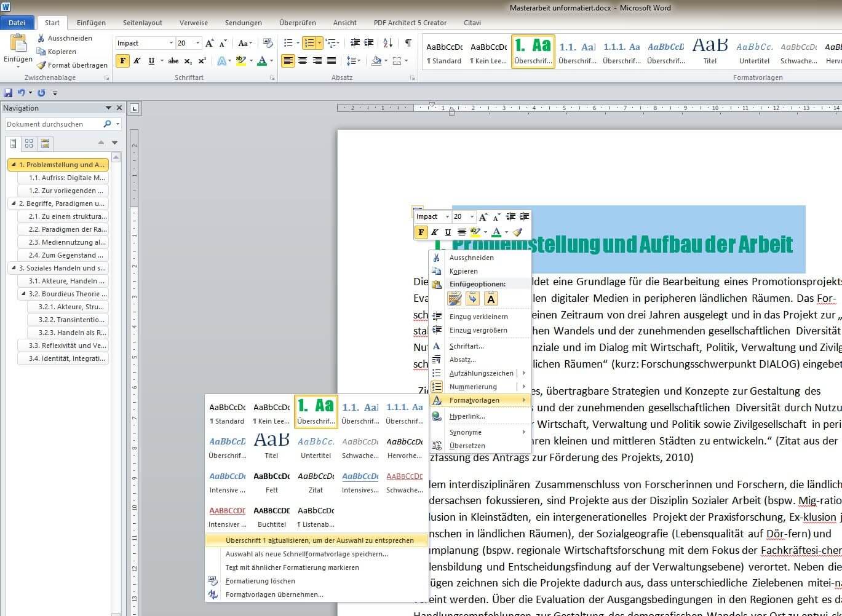Apply superscript formatting in ribbon

point(202,61)
